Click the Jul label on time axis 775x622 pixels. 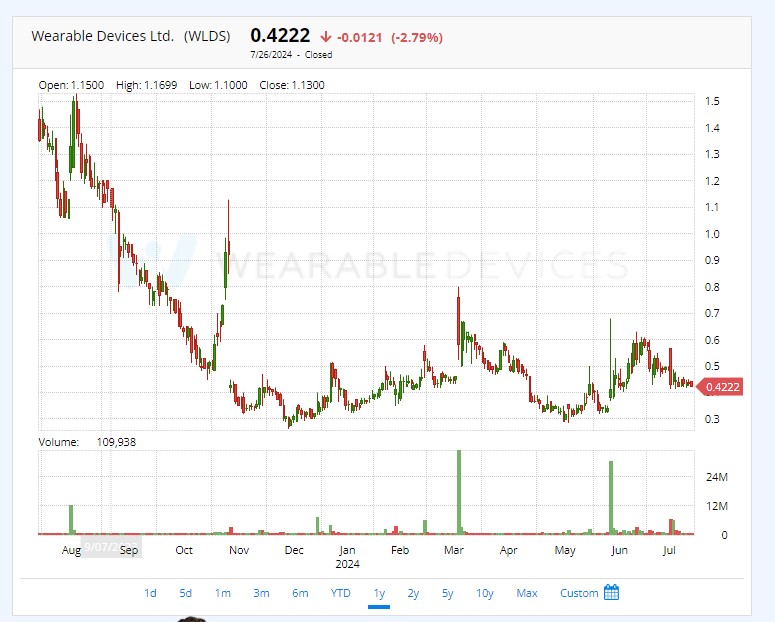pos(669,550)
